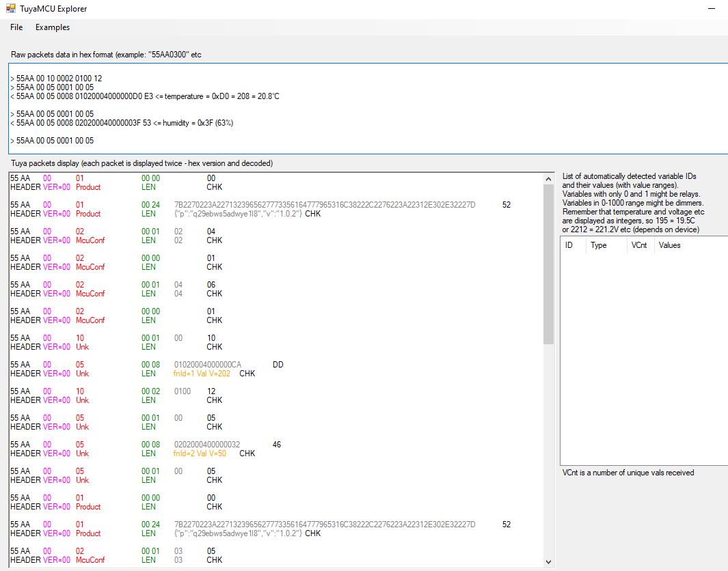Click the ID column header
Screen dimensions: 728x571
573,245
